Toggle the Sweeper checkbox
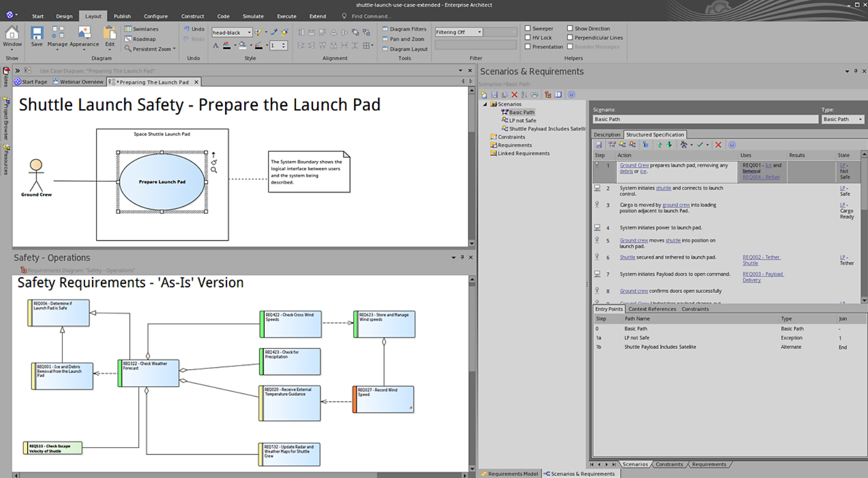This screenshot has height=478, width=868. [527, 28]
